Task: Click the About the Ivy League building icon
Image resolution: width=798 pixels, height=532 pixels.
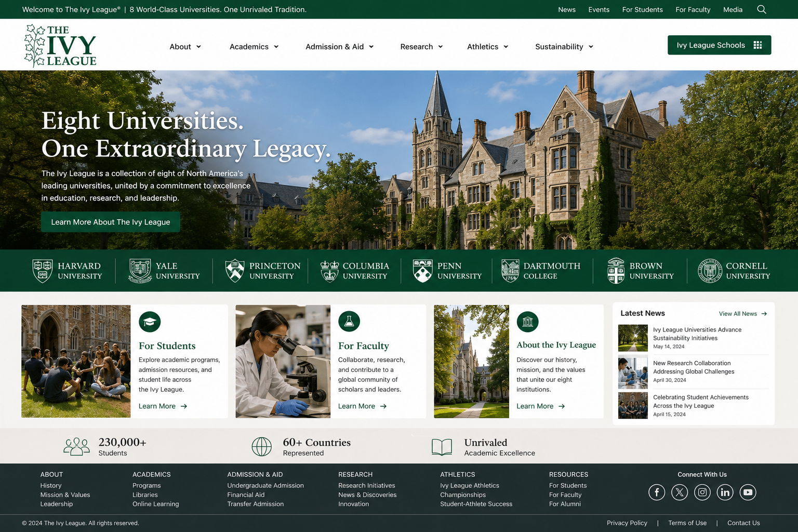Action: coord(528,322)
